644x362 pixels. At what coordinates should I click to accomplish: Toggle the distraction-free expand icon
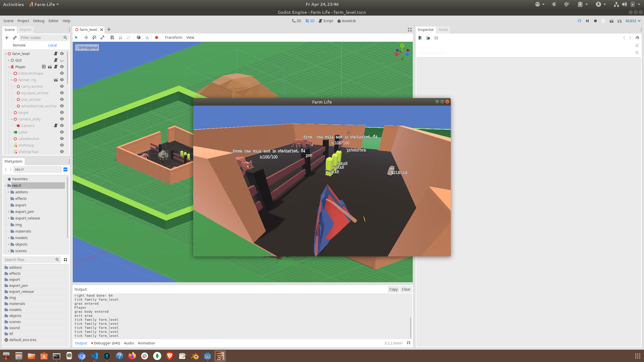[410, 30]
